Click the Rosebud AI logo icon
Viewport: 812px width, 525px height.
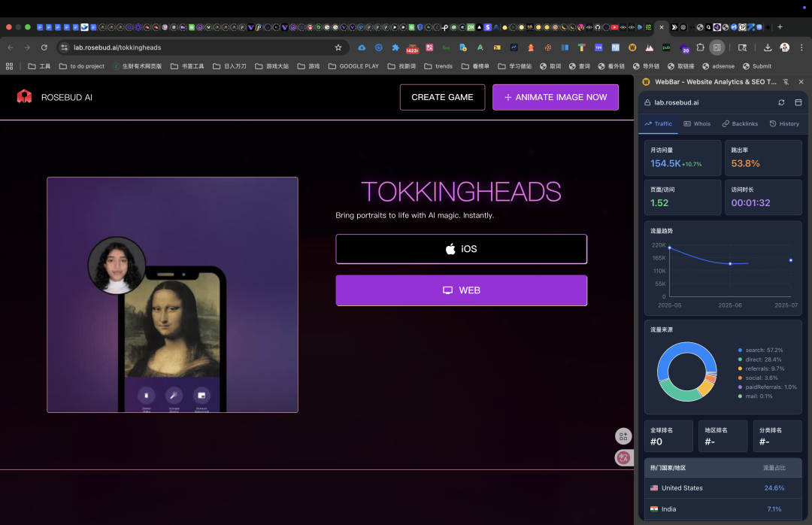point(24,96)
